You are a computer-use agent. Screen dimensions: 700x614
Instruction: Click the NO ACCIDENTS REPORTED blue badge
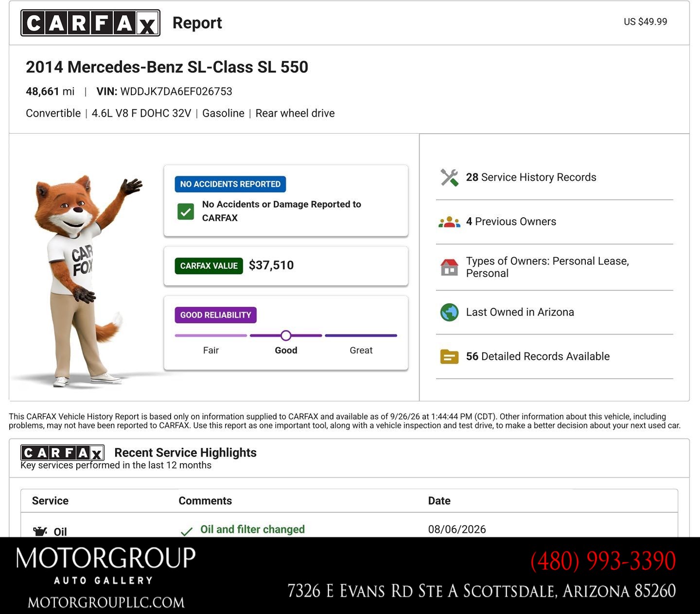230,184
